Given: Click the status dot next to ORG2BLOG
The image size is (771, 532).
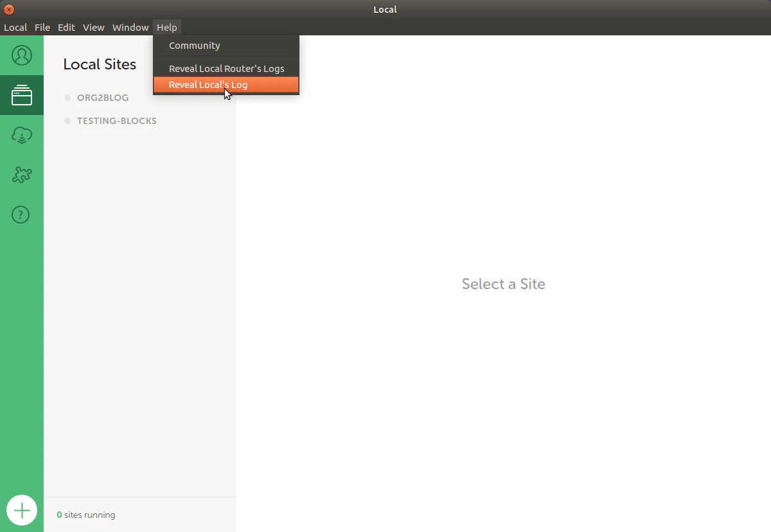Looking at the screenshot, I should [x=67, y=97].
